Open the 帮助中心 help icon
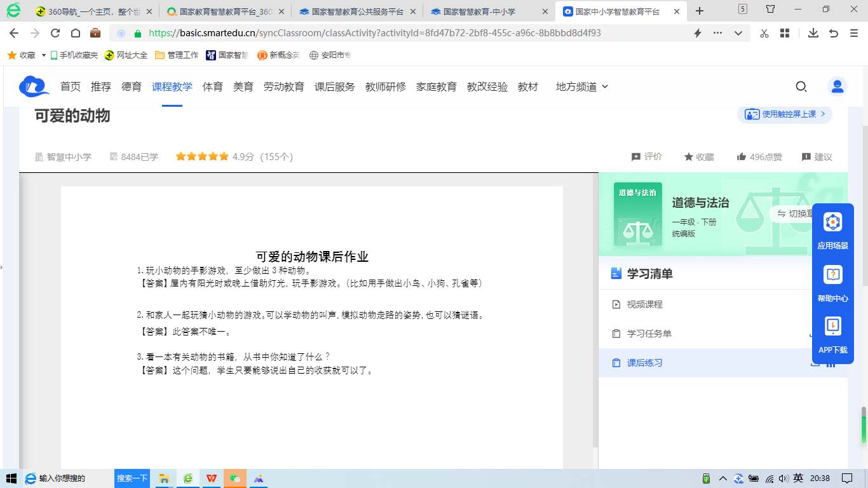868x488 pixels. [832, 283]
